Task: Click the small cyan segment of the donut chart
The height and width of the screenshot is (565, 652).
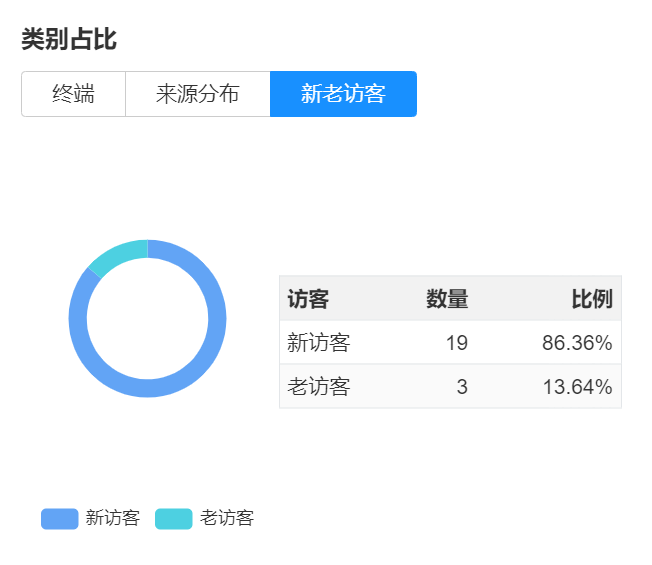Action: coord(119,256)
